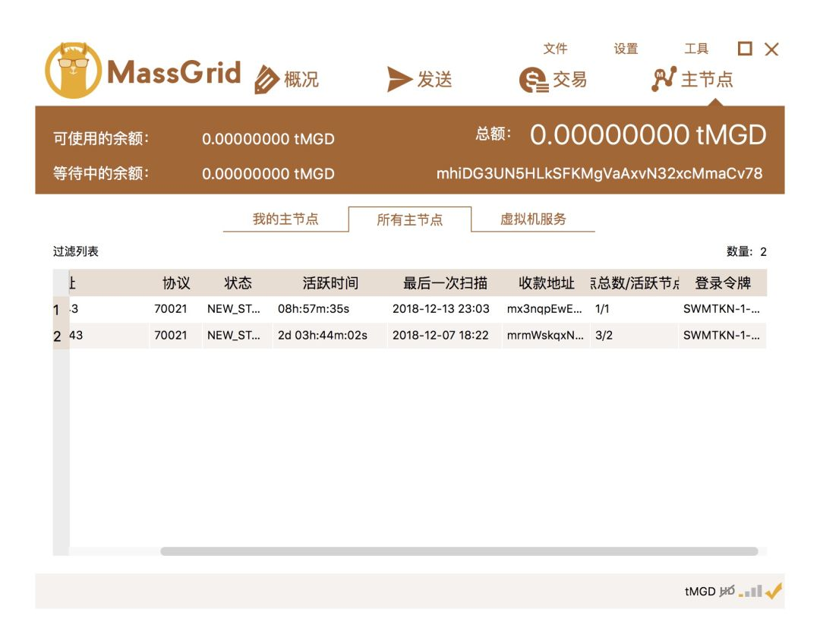Close the MassGrid window
This screenshot has width=820, height=644.
click(x=771, y=49)
